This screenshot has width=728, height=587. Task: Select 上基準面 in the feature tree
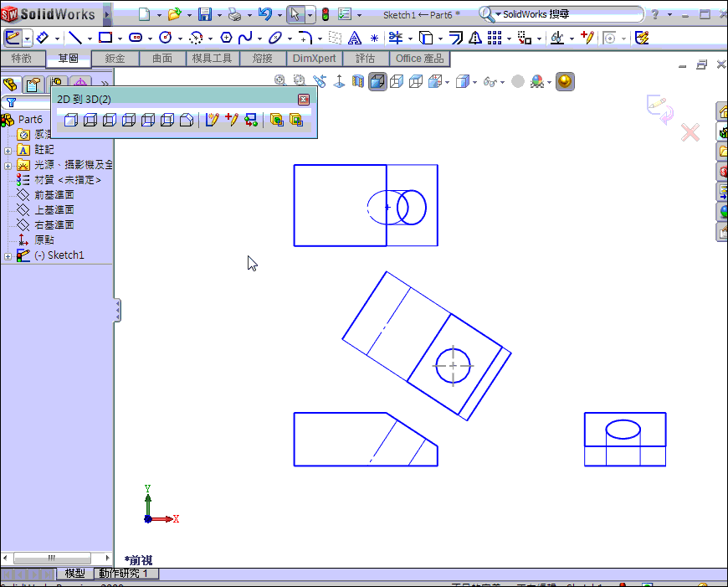pos(54,210)
